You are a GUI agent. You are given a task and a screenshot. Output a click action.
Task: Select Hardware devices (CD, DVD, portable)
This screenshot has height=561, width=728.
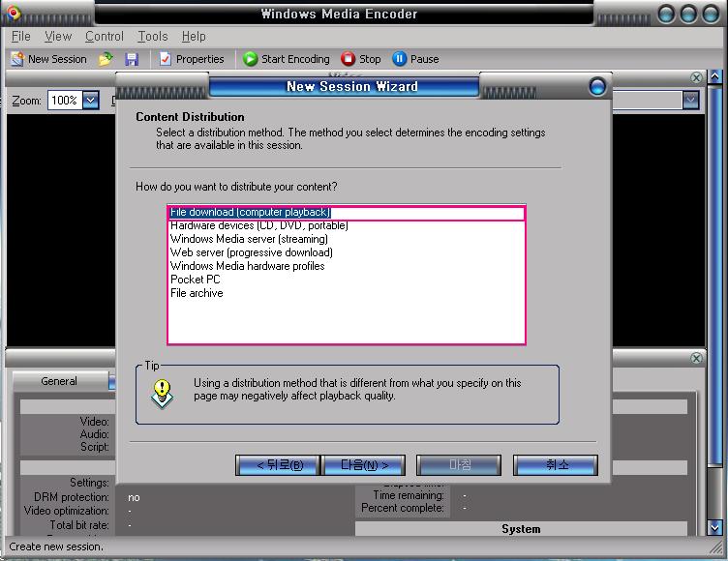347,225
